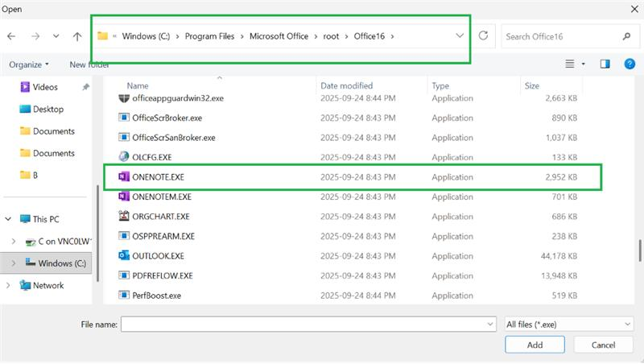Click the 13,948 KB size value
This screenshot has width=644, height=364.
[x=559, y=275]
